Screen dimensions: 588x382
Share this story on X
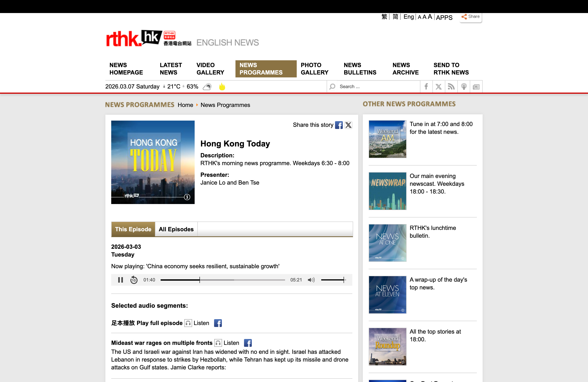pyautogui.click(x=348, y=125)
